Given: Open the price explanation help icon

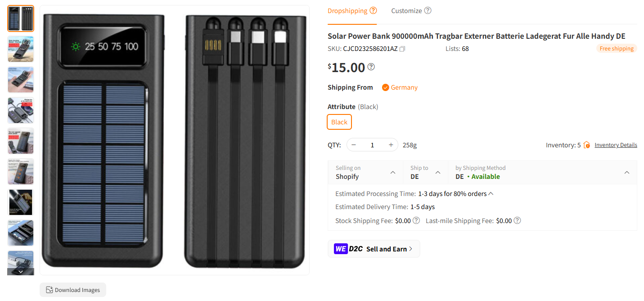Looking at the screenshot, I should (x=370, y=67).
